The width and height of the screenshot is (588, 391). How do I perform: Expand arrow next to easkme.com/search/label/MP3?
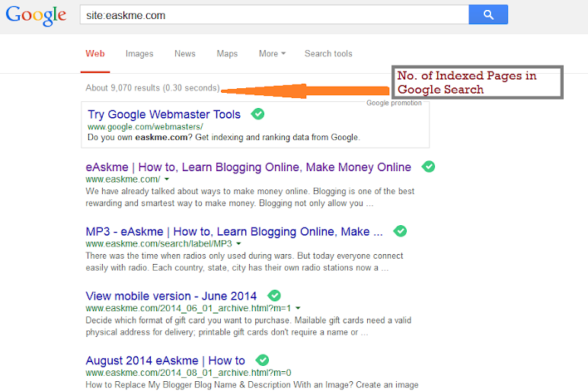point(238,243)
